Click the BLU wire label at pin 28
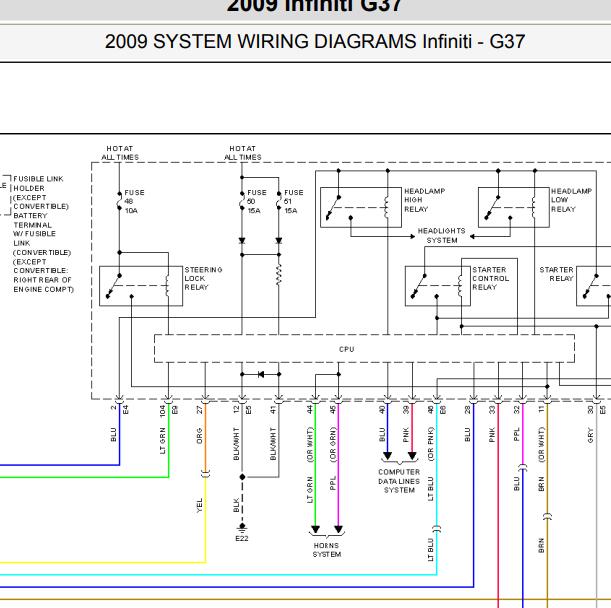The height and width of the screenshot is (608, 611). (x=468, y=435)
